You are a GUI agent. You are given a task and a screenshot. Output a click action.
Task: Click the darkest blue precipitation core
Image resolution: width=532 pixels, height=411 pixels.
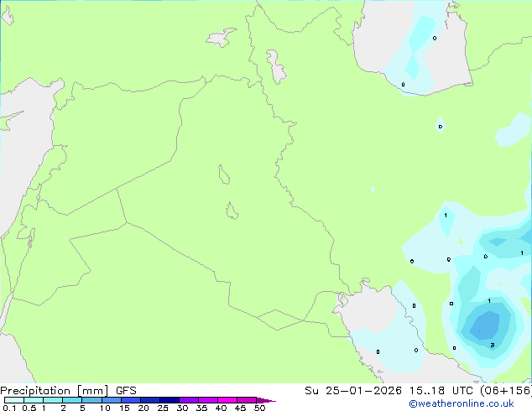tap(485, 325)
